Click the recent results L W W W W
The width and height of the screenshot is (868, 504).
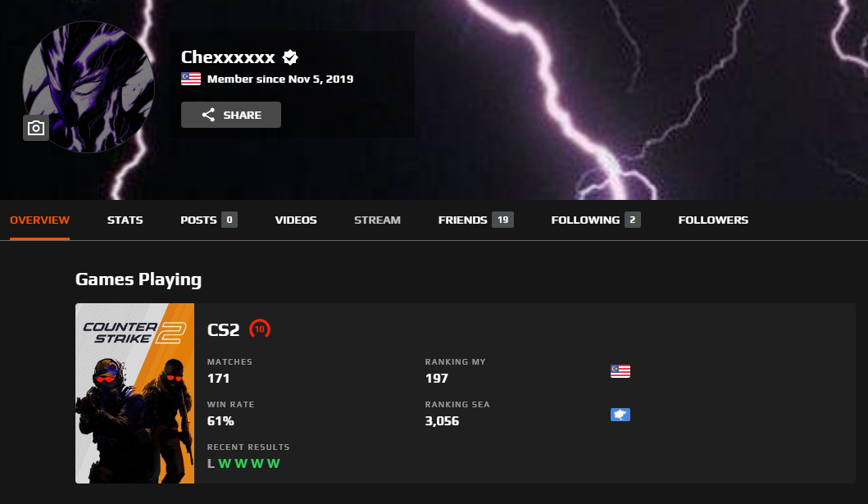(x=243, y=464)
